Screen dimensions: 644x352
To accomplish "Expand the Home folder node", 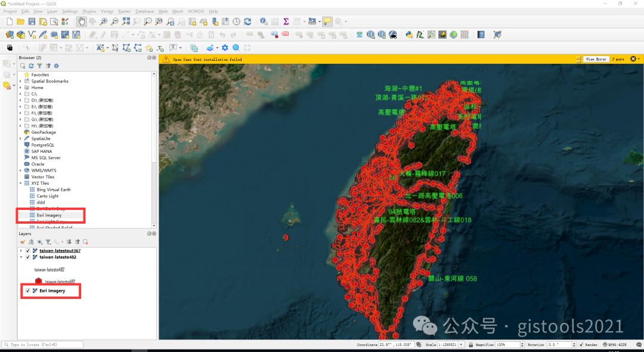I will [x=20, y=88].
